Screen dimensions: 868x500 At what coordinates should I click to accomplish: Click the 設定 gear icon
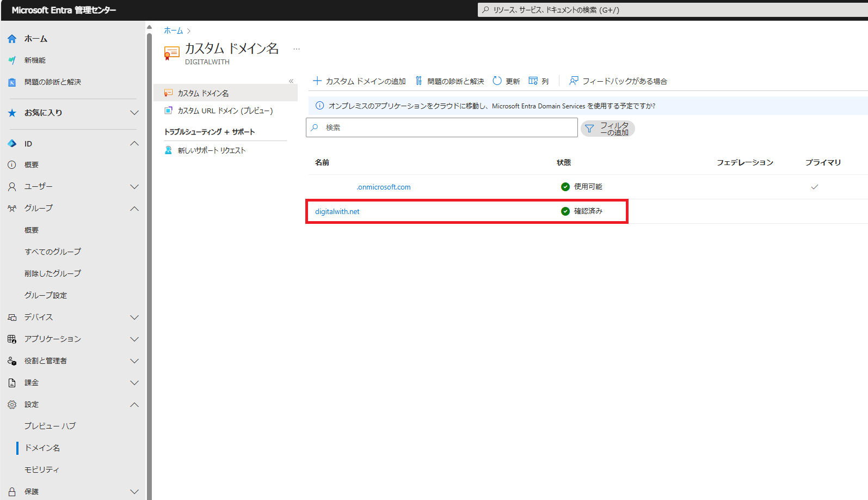coord(12,405)
